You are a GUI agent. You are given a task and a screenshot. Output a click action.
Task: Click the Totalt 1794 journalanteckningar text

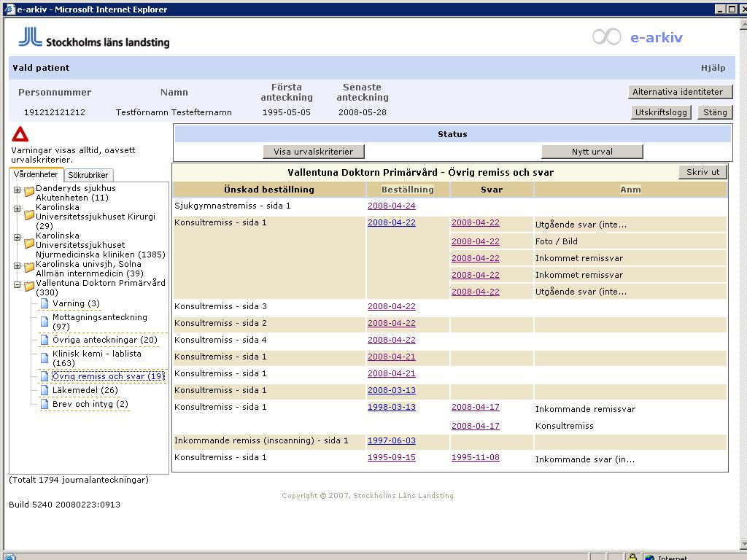coord(79,480)
